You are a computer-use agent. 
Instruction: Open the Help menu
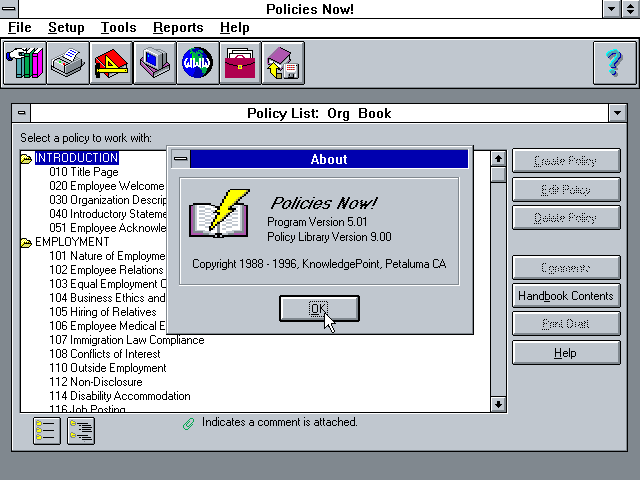pos(235,27)
